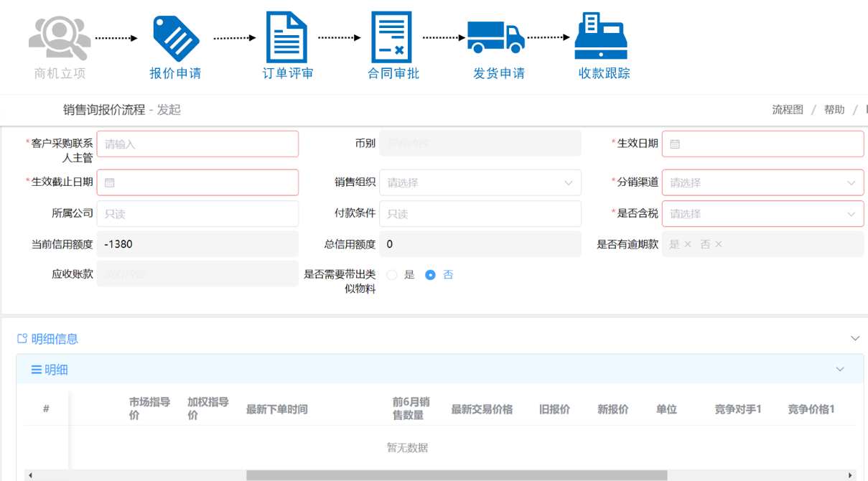
Task: Open the 是否含税 dropdown
Action: coord(762,214)
